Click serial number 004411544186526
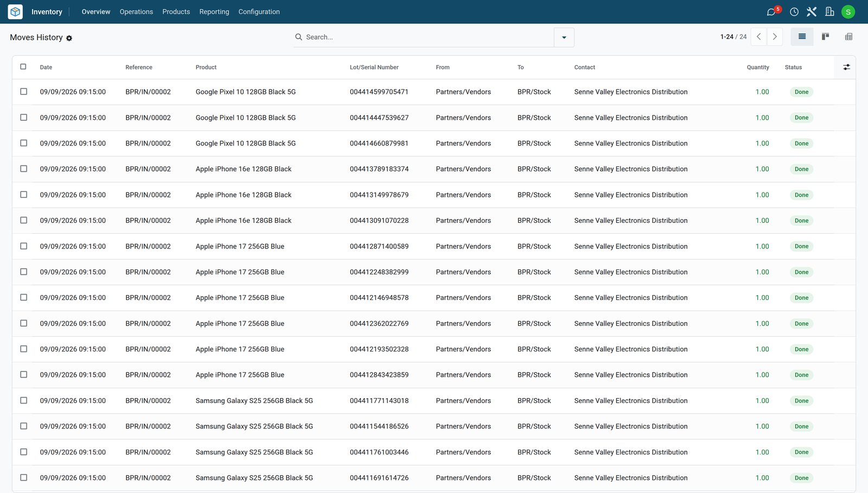 (x=379, y=426)
